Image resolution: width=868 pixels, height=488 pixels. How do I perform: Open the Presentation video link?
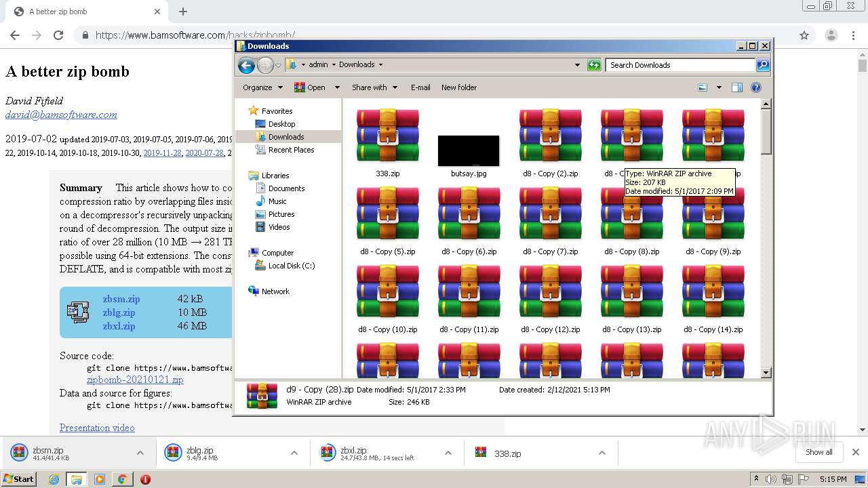tap(97, 428)
